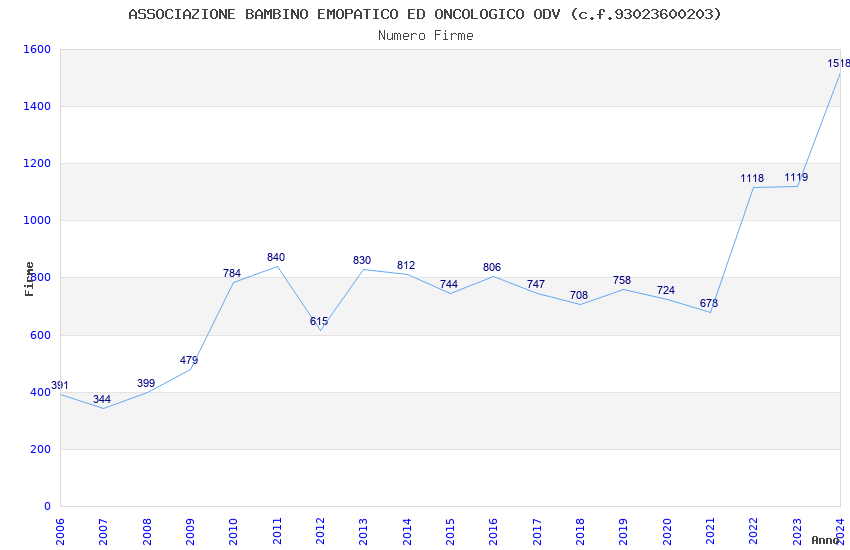Click the y-axis value 0
The image size is (850, 550).
click(x=48, y=506)
